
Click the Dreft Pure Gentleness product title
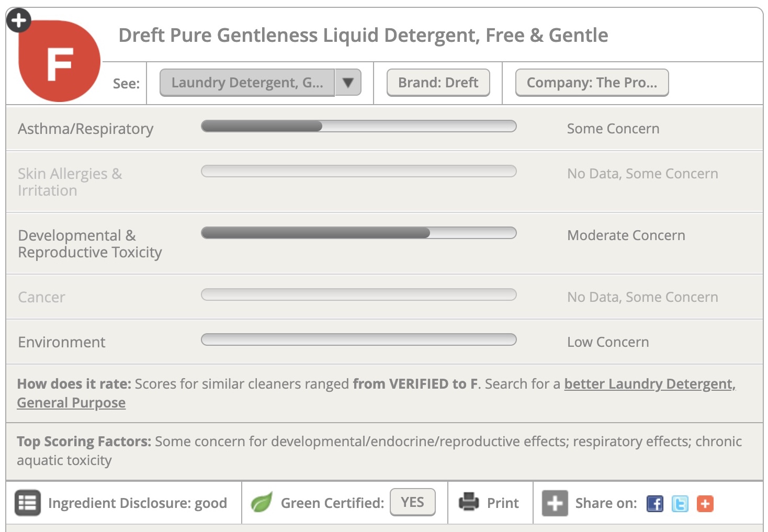click(363, 36)
